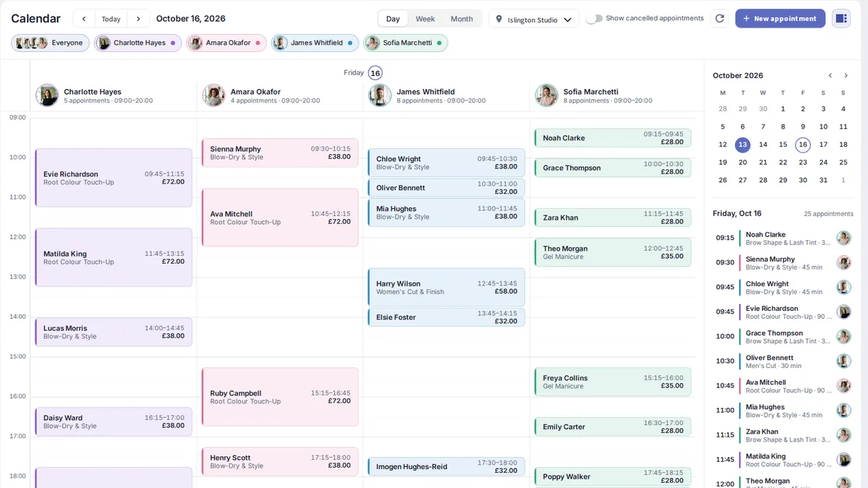This screenshot has height=488, width=868.
Task: Switch to Day view
Action: pos(393,19)
